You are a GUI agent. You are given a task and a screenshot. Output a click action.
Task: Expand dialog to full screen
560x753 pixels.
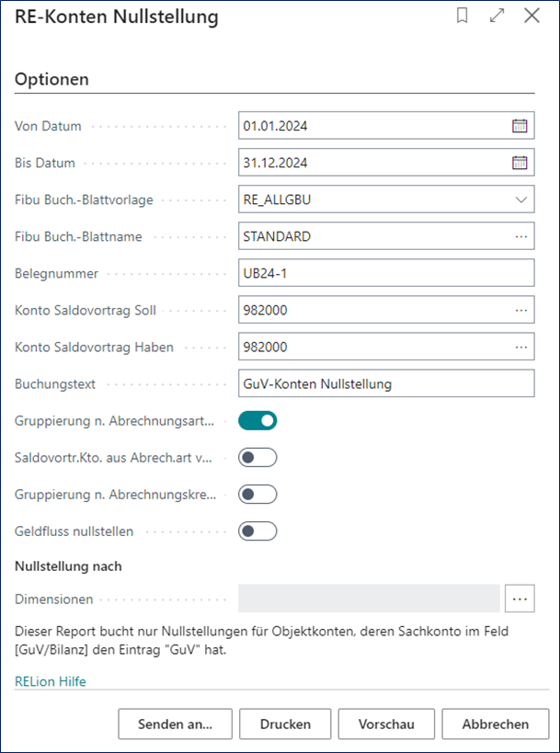click(x=497, y=16)
